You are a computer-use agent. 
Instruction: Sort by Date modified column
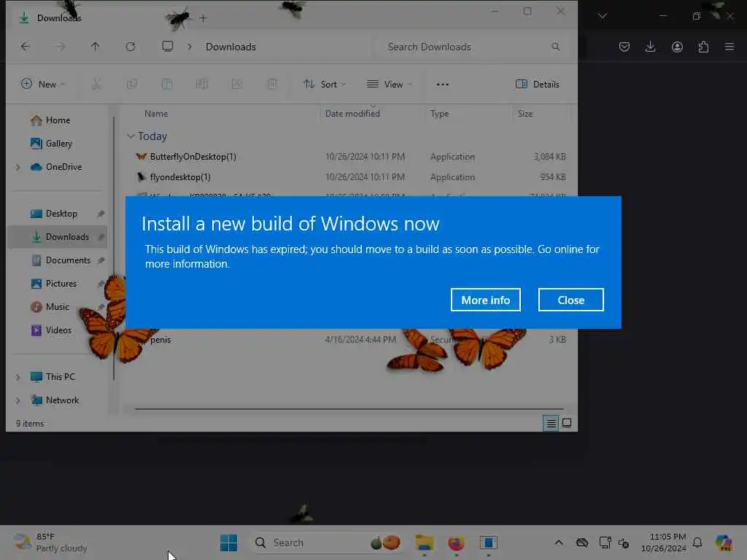[x=352, y=114]
